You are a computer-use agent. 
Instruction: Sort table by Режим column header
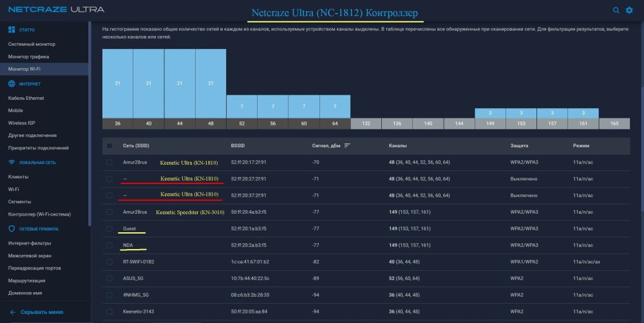[x=581, y=145]
